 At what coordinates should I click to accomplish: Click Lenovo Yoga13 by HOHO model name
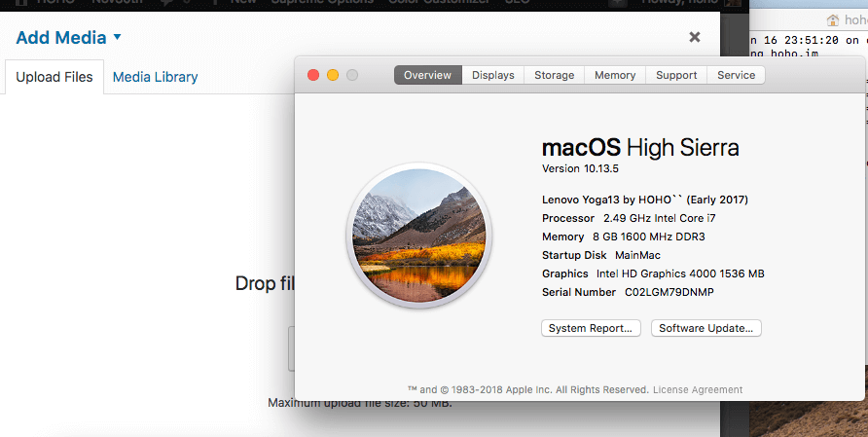coord(645,200)
